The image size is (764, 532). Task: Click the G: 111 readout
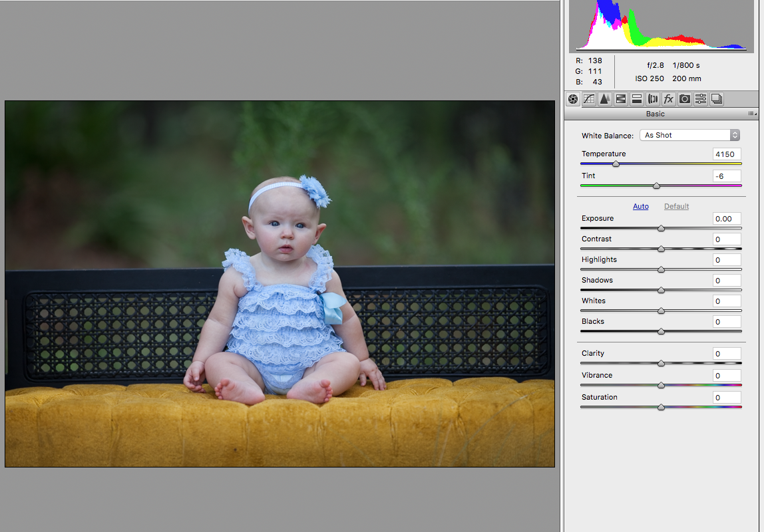click(x=588, y=72)
